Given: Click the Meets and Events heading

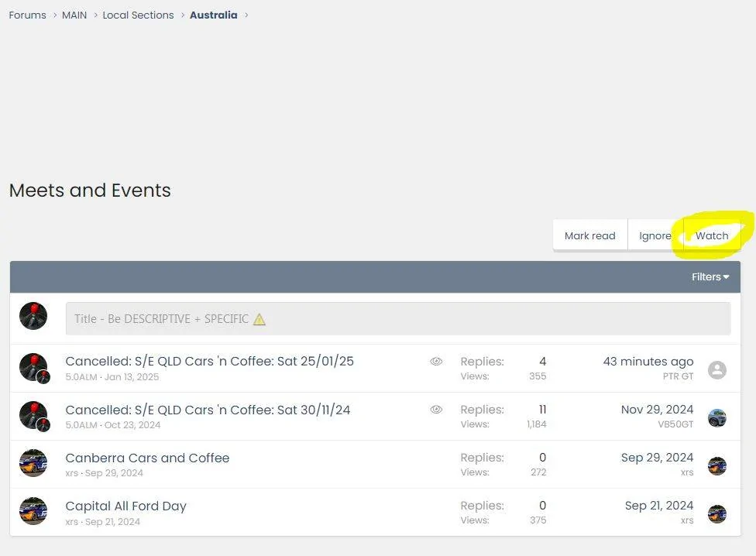Looking at the screenshot, I should 90,190.
